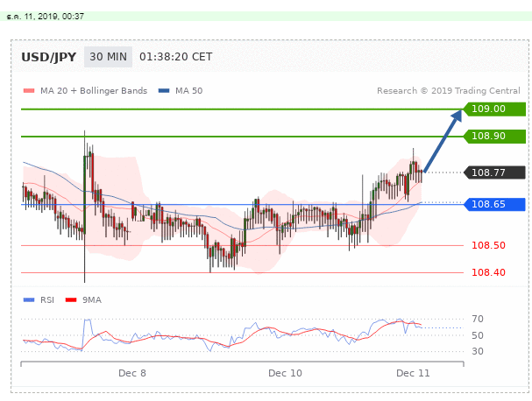Image resolution: width=532 pixels, height=401 pixels.
Task: Click the Dec 11 date axis label
Action: [413, 374]
